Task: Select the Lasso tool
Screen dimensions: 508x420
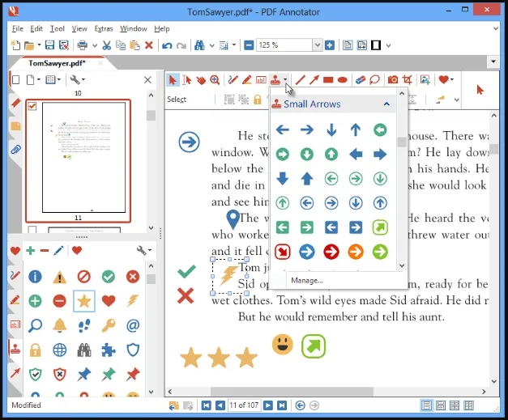Action: pos(374,79)
